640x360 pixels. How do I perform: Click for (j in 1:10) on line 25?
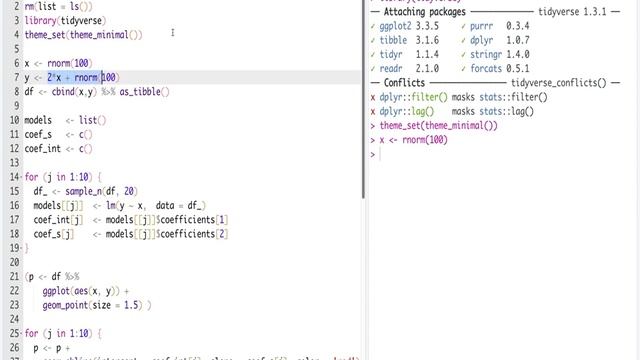63,333
